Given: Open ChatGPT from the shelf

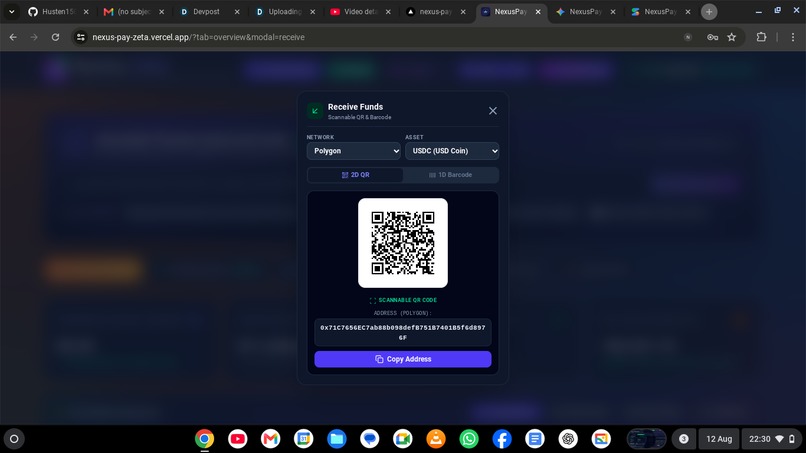Looking at the screenshot, I should [x=568, y=439].
